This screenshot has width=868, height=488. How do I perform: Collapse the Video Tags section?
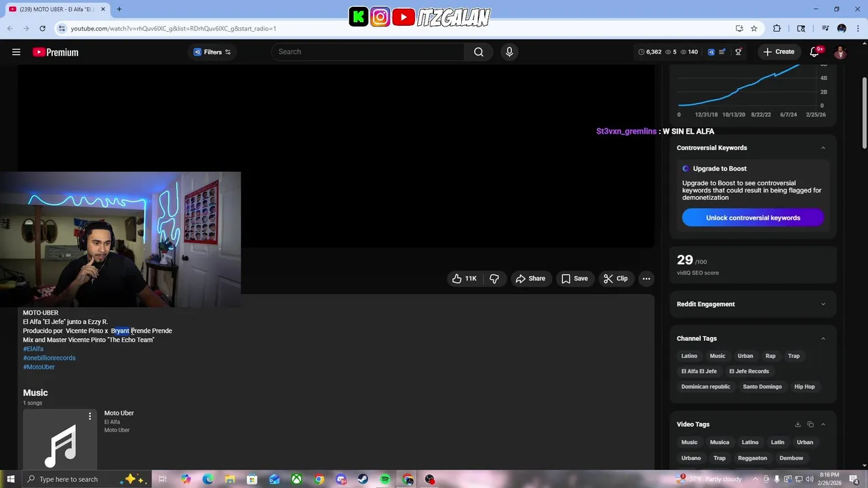tap(823, 424)
